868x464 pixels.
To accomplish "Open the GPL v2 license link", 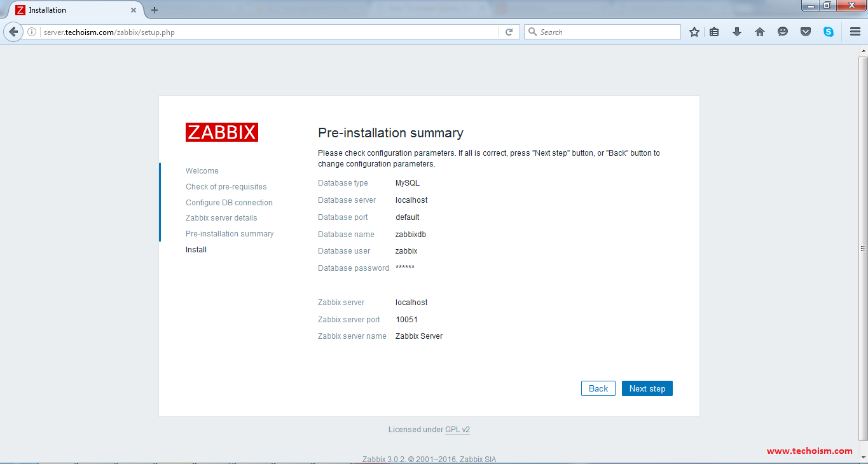I will click(457, 430).
